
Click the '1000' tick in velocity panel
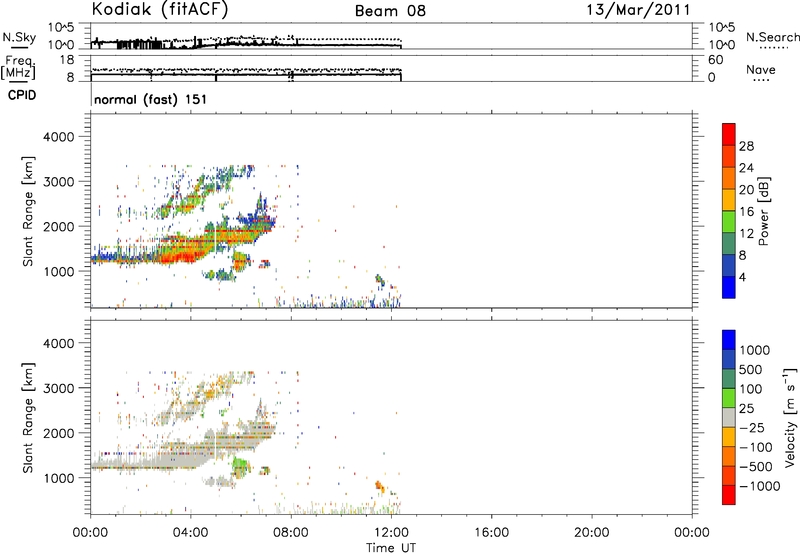58,478
